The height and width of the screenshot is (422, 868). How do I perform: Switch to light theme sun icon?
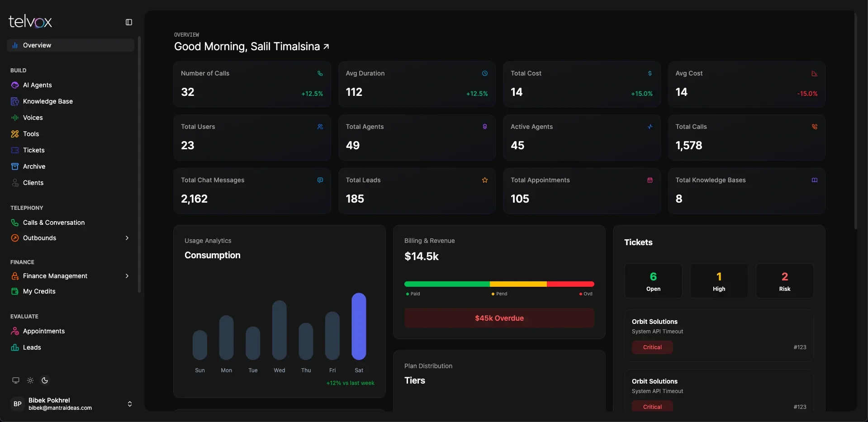pyautogui.click(x=30, y=380)
